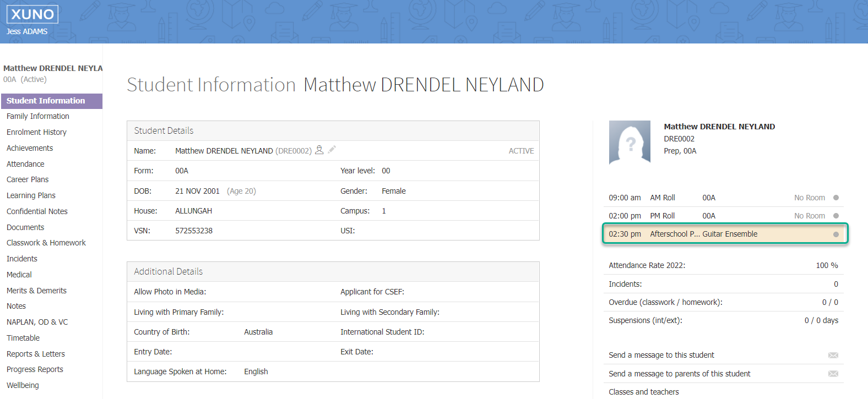The width and height of the screenshot is (868, 399).
Task: Click Send a message to parents link
Action: (x=679, y=374)
